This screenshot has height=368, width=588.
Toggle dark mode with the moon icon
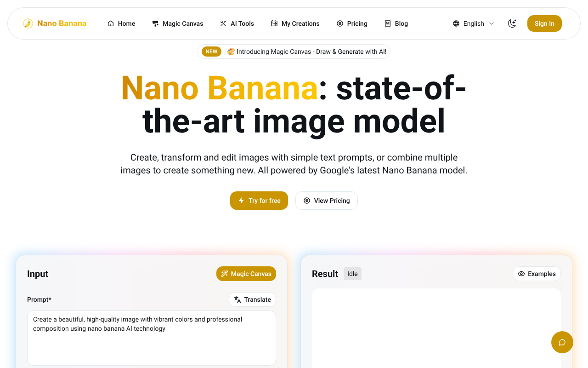coord(512,23)
